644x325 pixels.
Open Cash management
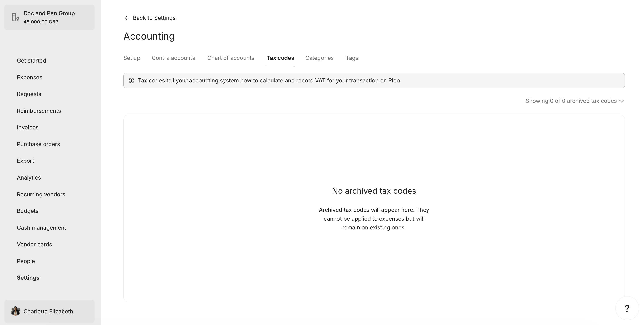coord(42,228)
